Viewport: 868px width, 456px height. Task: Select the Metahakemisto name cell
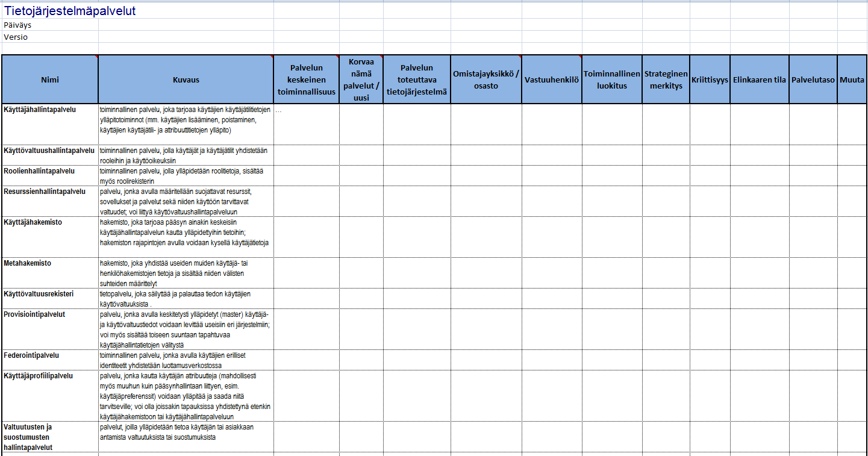pos(50,273)
